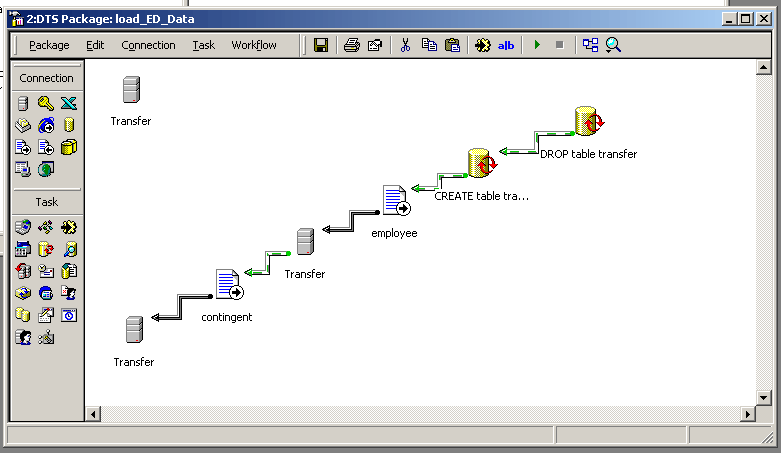This screenshot has width=781, height=453.
Task: Select the success workflow arrow below DROP table transfer
Action: coord(536,143)
